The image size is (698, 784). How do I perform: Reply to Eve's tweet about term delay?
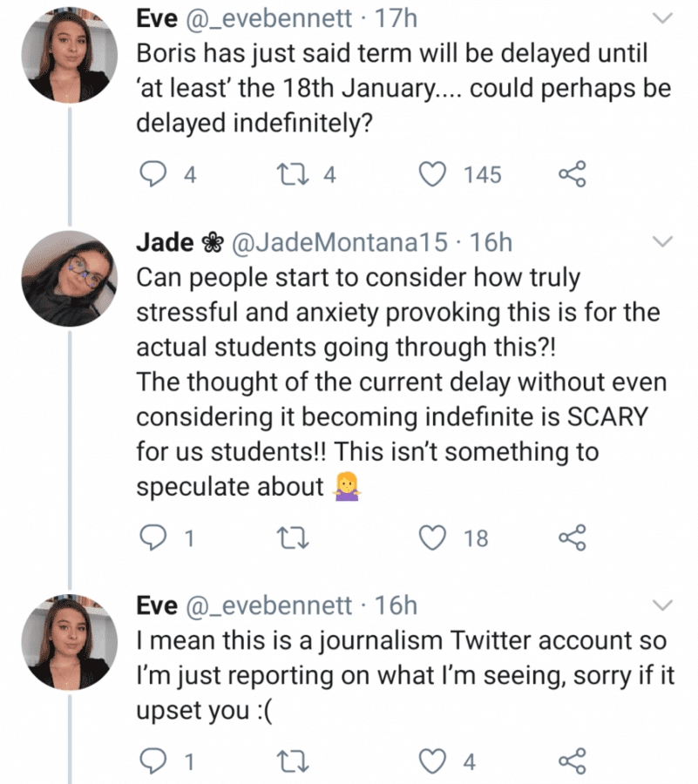tap(152, 175)
